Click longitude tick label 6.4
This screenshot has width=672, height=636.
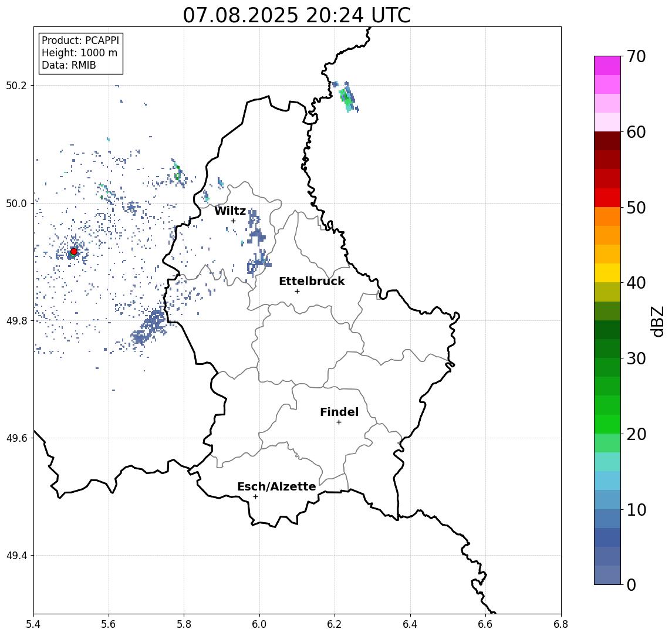[410, 624]
